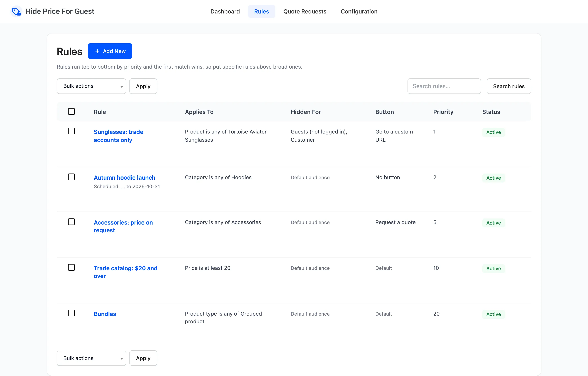The width and height of the screenshot is (588, 376).
Task: Click the plus icon in Add New
Action: pos(97,51)
